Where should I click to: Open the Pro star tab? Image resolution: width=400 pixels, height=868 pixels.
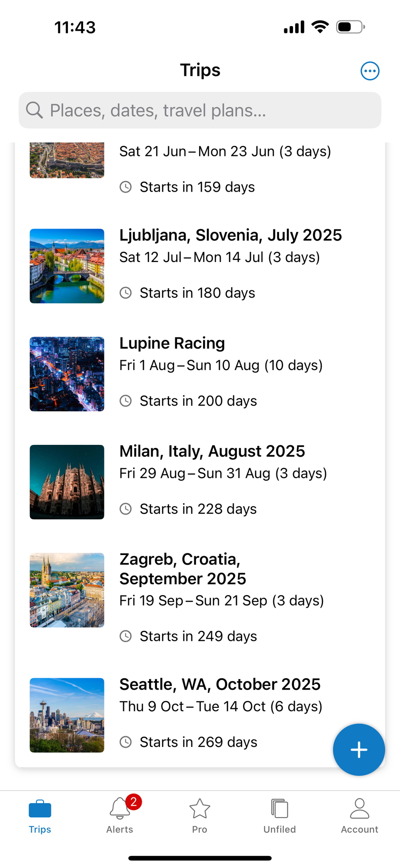click(x=200, y=815)
